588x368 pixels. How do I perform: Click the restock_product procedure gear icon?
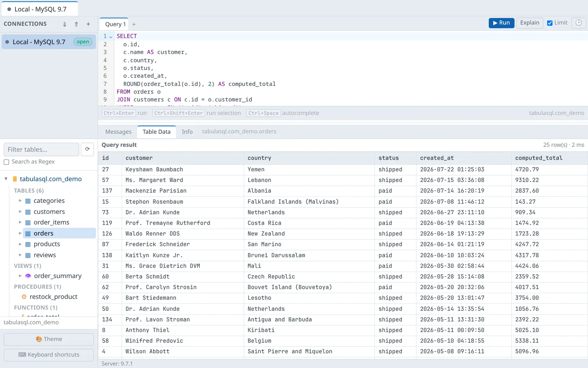(24, 297)
